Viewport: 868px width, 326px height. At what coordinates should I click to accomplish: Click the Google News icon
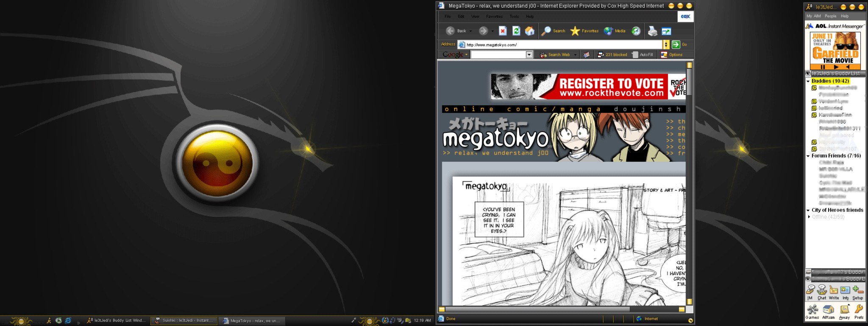[x=587, y=54]
